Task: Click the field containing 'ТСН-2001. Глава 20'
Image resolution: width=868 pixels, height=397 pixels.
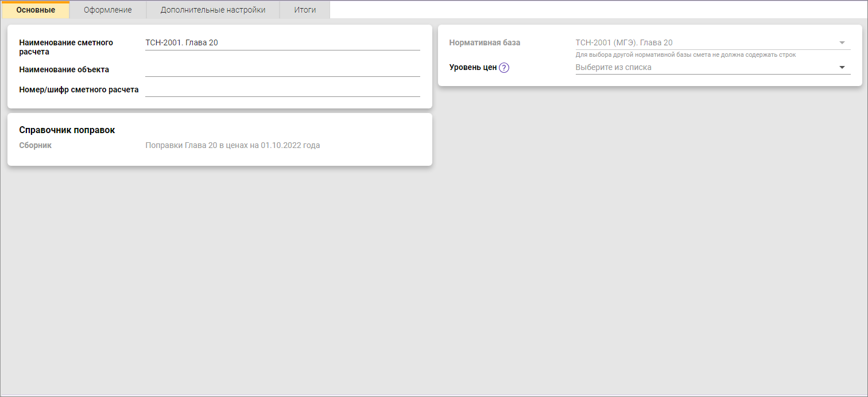Action: (x=282, y=42)
